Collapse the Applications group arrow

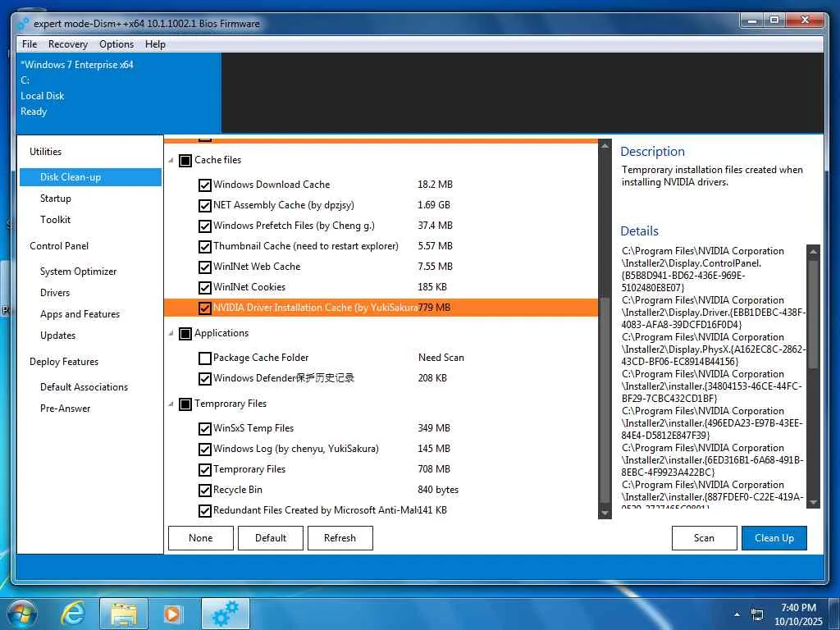point(171,333)
